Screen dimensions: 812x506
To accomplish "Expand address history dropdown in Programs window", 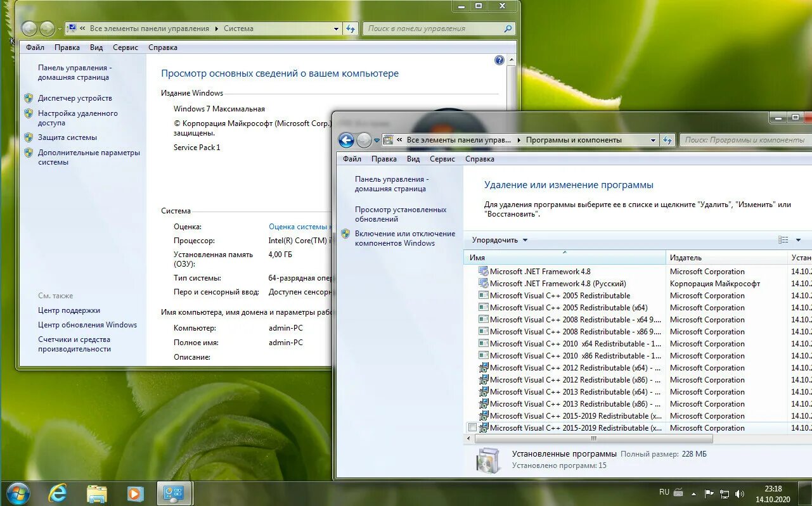I will (x=653, y=140).
